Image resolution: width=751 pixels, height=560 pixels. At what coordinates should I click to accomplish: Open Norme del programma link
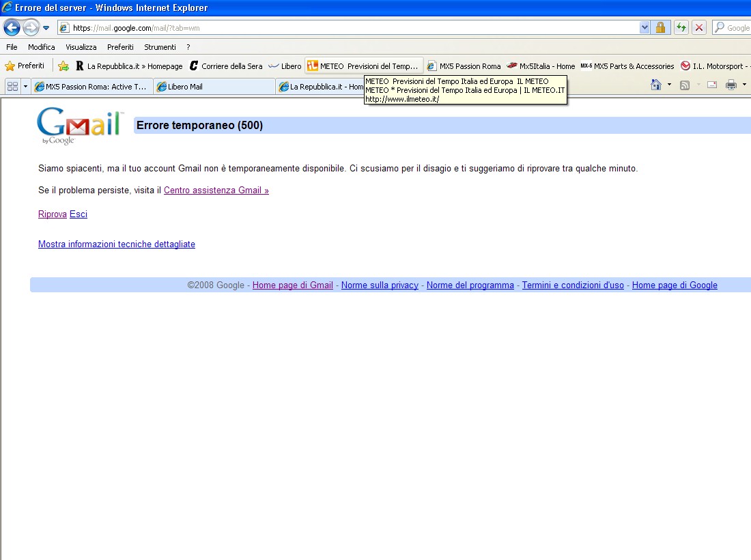(470, 285)
